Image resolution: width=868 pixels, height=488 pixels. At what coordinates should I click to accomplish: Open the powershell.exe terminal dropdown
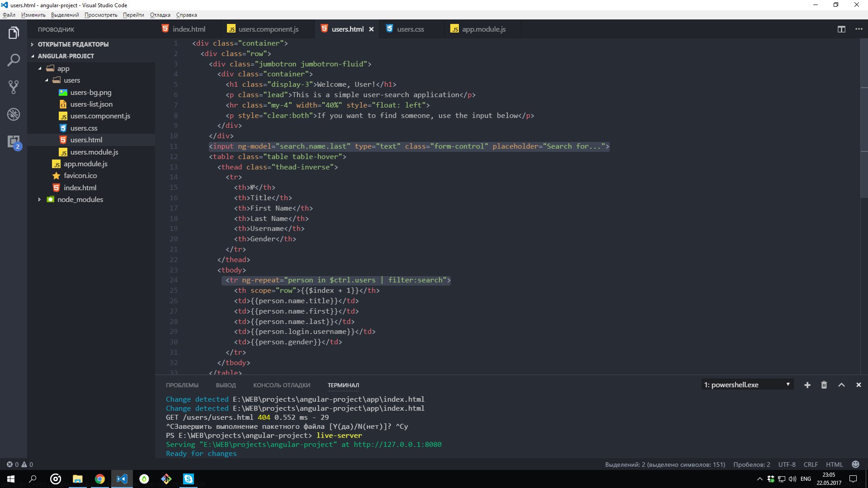click(748, 385)
